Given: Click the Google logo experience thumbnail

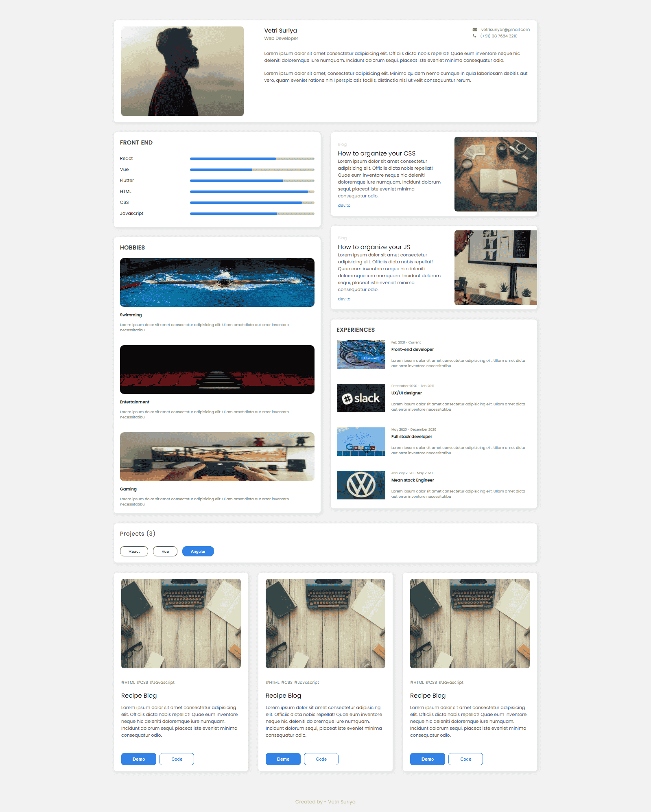Looking at the screenshot, I should (361, 442).
